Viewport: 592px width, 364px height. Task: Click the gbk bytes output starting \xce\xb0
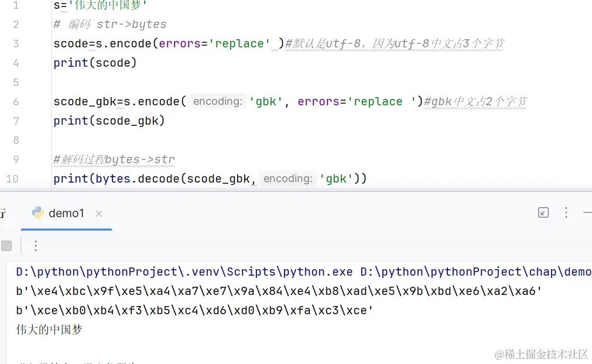(x=194, y=310)
